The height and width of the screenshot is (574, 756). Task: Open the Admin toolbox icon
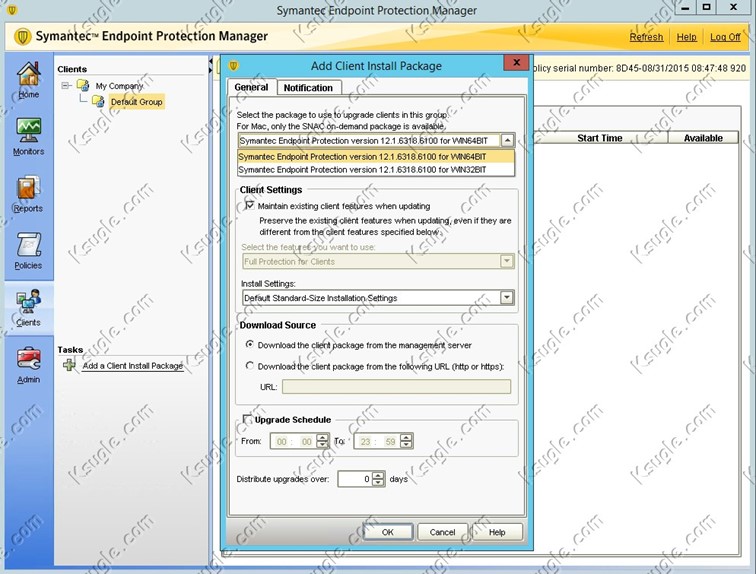point(28,359)
